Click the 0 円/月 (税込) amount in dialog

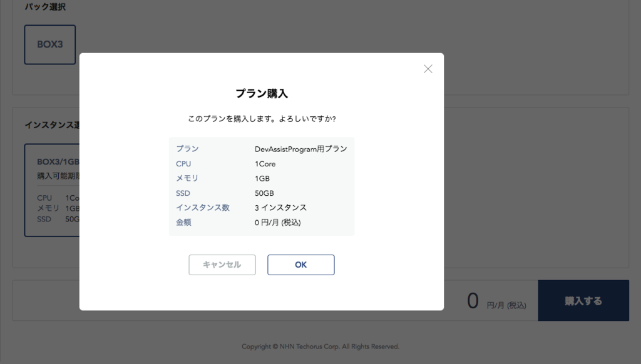[277, 222]
